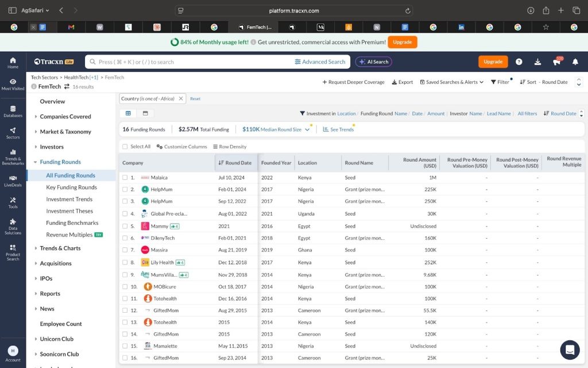The image size is (588, 368).
Task: Tick the checkbox for Malaica row
Action: click(x=125, y=178)
